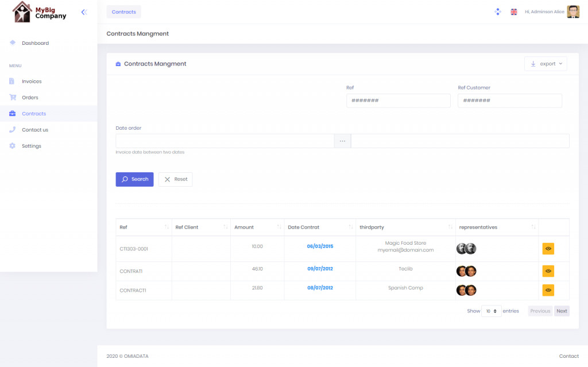The width and height of the screenshot is (588, 367).
Task: View contract CONTRACT1 via eye button
Action: pos(548,290)
